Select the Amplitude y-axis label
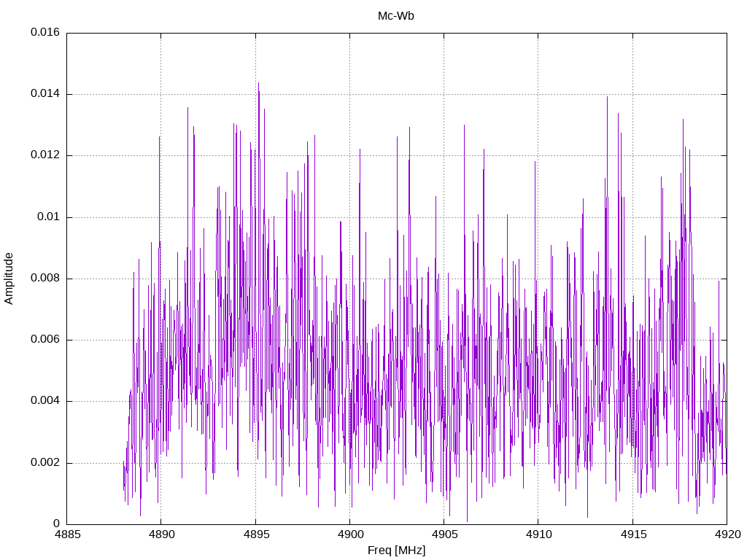The height and width of the screenshot is (560, 747). [9, 279]
